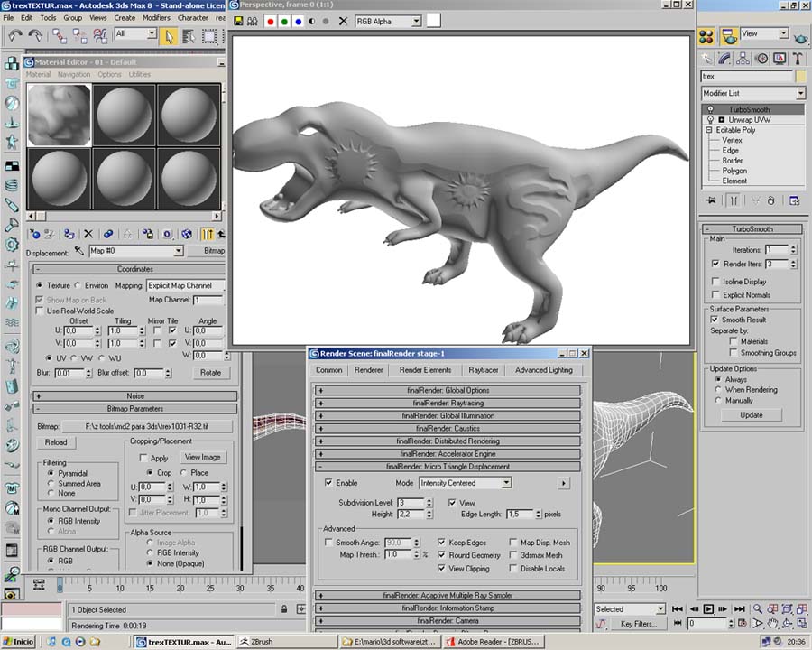Viewport: 812px width, 650px height.
Task: Toggle TurboSmooth modifier lightbulb visibility
Action: (x=711, y=109)
